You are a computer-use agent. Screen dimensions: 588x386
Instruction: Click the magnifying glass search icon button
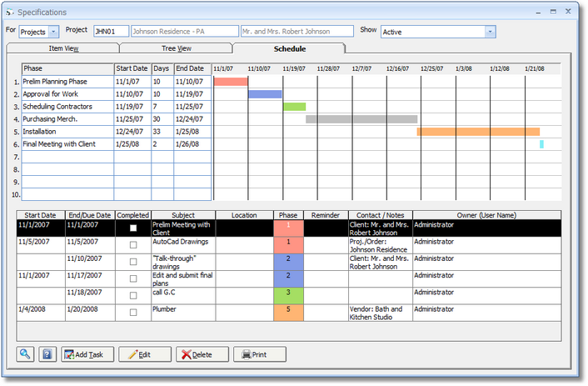click(25, 354)
